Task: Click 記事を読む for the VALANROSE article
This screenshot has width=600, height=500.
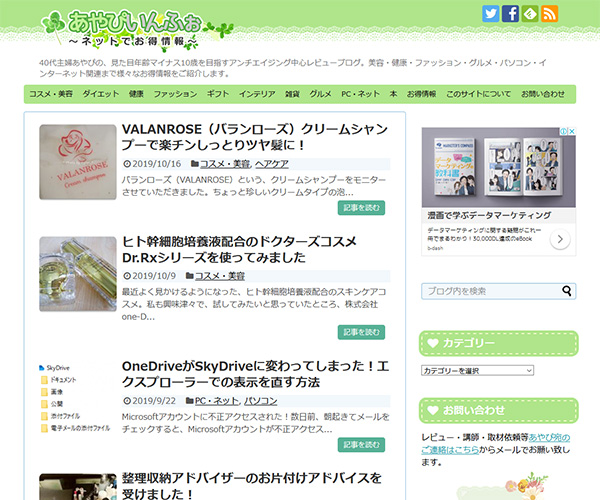Action: [361, 208]
